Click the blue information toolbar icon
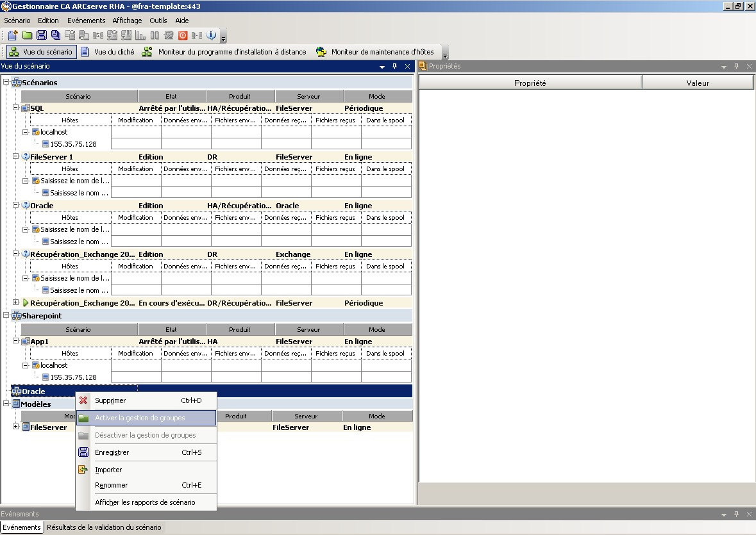Screen dimensions: 756x535 (211, 35)
